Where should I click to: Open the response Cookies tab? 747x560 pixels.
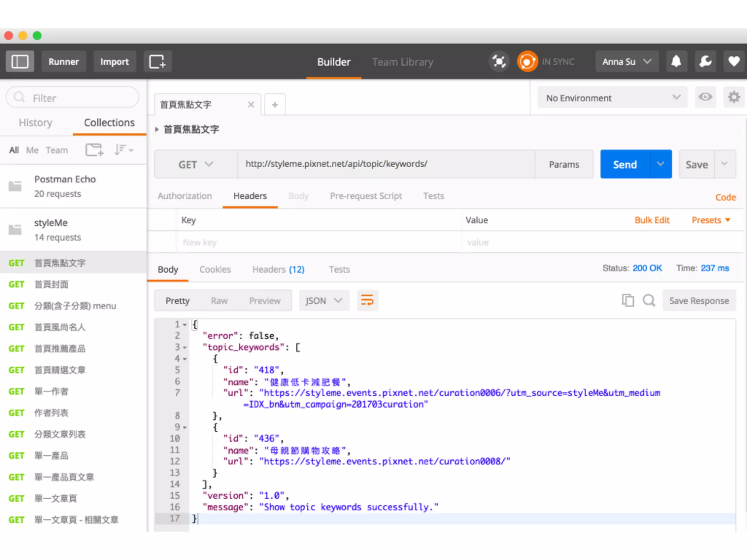click(x=215, y=269)
